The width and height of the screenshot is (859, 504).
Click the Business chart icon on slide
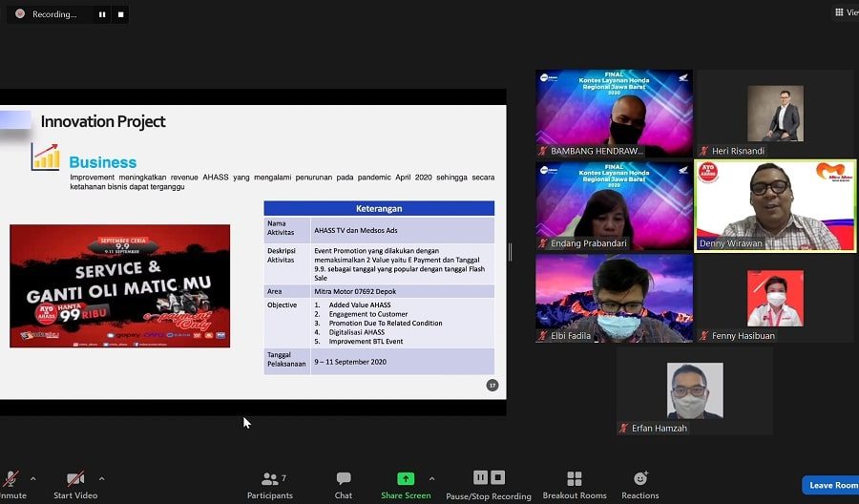[46, 157]
